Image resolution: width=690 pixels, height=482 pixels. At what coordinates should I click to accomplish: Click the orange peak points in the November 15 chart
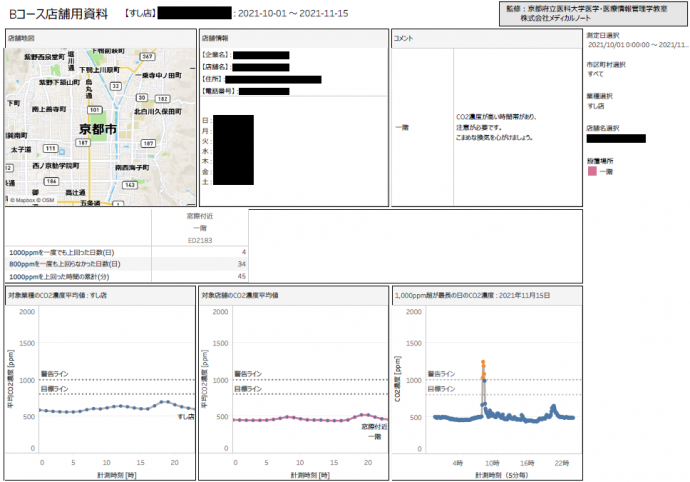coord(483,369)
